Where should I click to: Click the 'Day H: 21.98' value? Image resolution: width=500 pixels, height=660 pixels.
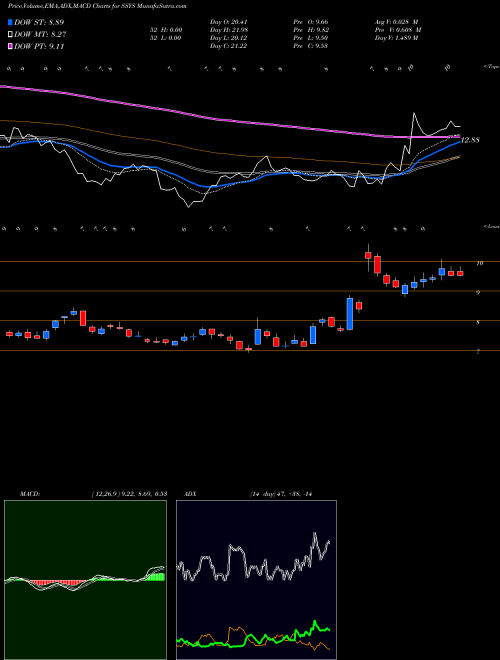click(229, 30)
